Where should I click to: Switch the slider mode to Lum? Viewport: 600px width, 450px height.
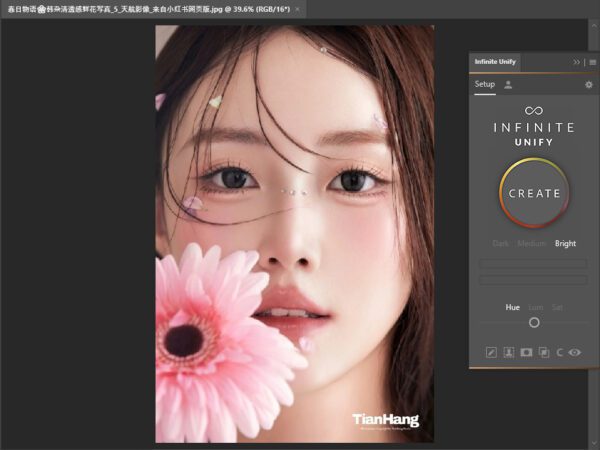pos(536,307)
